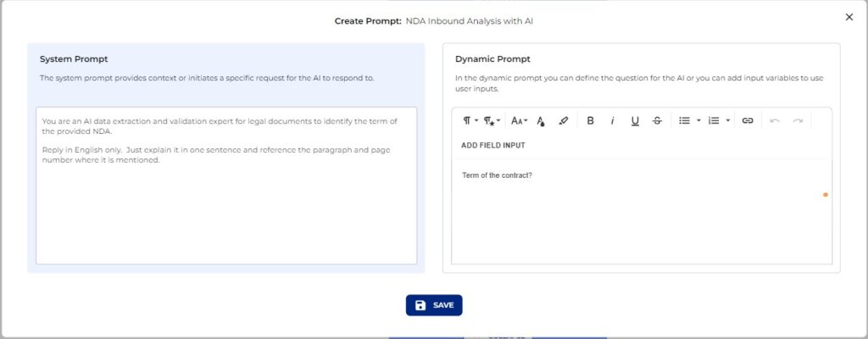Close the Create Prompt dialog

[849, 17]
